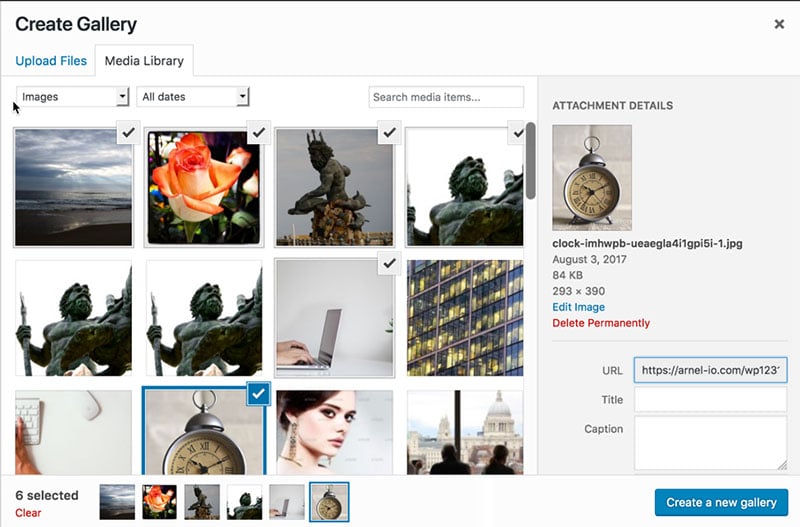Select the keyboard and mouse thumbnail

[x=73, y=432]
